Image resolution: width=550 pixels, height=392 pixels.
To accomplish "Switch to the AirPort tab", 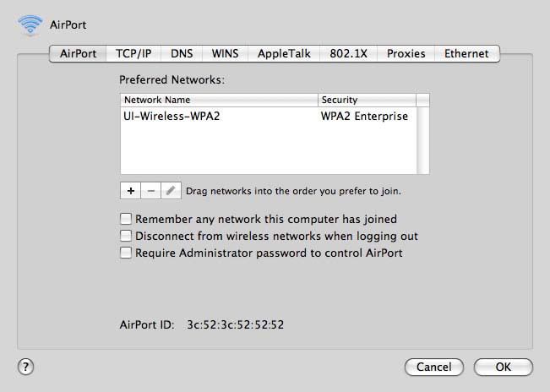I will [x=78, y=53].
